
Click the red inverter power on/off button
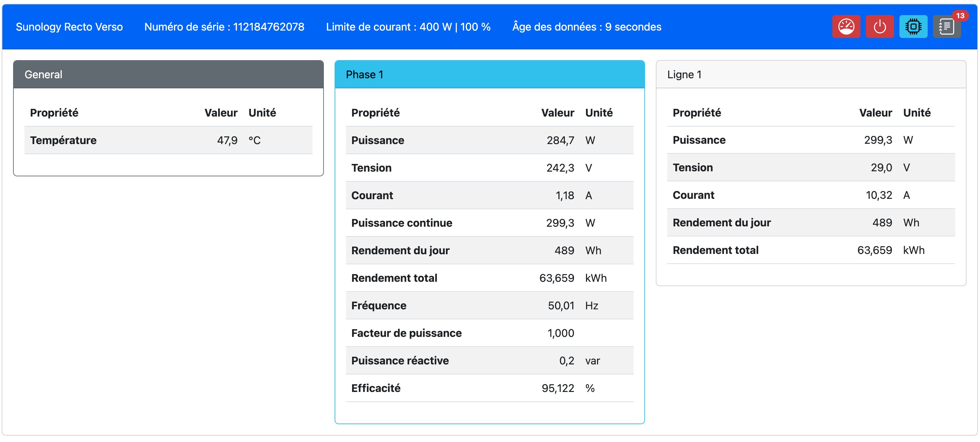click(x=880, y=27)
